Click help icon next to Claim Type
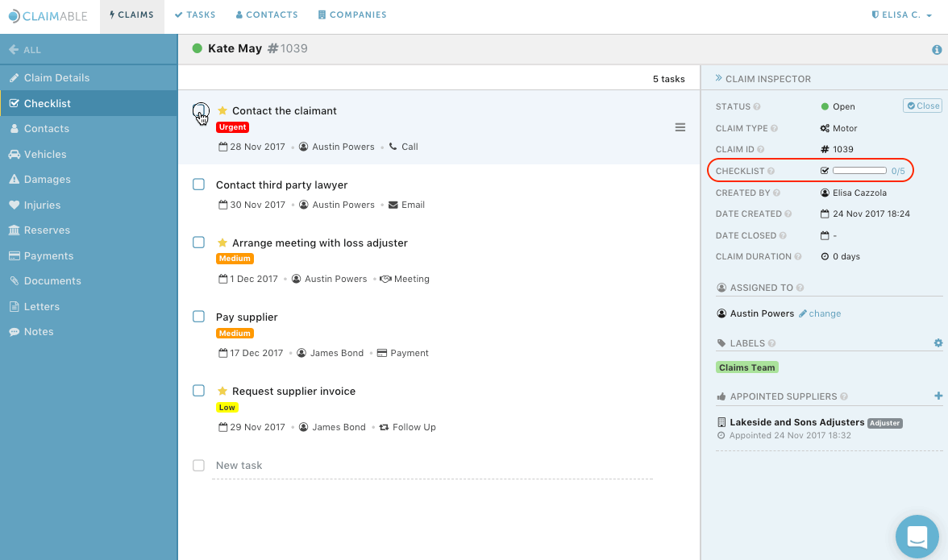948x560 pixels. [774, 128]
